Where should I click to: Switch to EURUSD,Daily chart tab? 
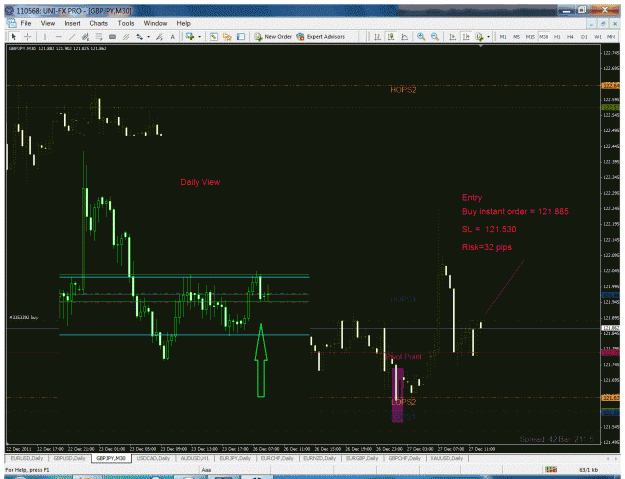(27, 458)
